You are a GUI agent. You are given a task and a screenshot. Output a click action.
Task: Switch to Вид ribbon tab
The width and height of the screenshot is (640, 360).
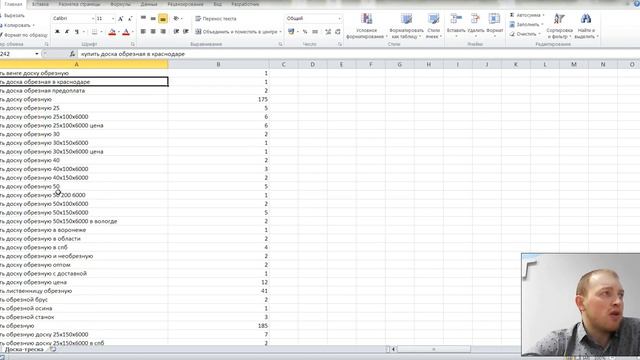[218, 4]
